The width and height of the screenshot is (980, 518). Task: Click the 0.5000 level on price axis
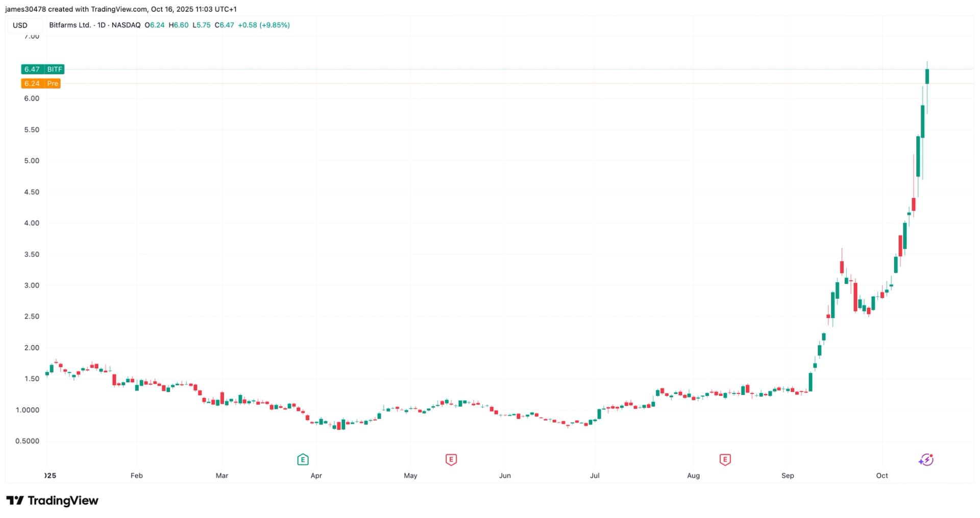pyautogui.click(x=27, y=441)
